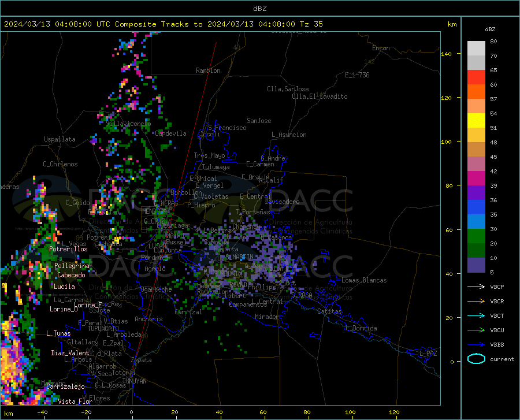Click the Ugarteche place label

[156, 289]
